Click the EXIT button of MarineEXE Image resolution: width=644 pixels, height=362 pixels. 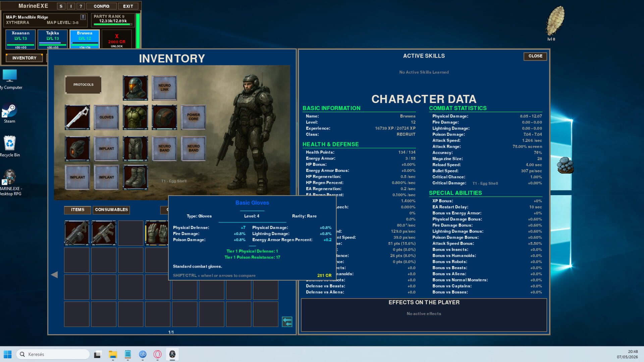128,6
